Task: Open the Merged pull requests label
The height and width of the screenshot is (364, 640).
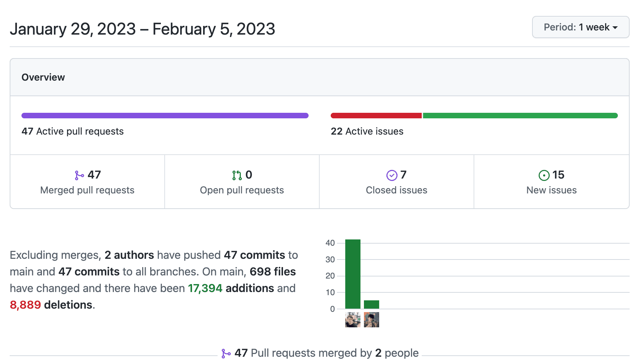Action: click(x=87, y=190)
